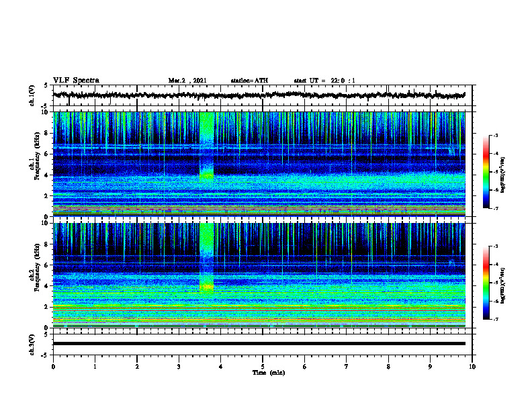Click the "8" tick on the ch.1 frequency axis
Image resolution: width=532 pixels, height=411 pixels.
click(x=47, y=133)
